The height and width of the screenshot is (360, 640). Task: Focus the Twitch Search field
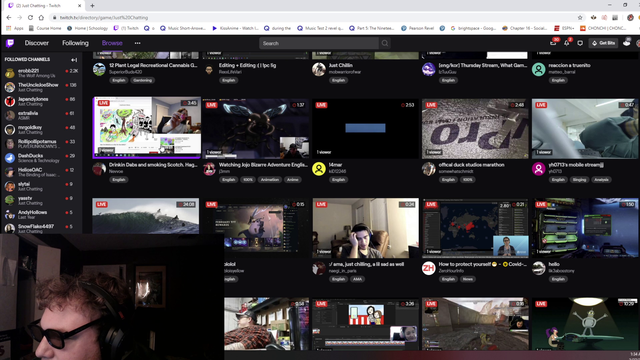coord(319,43)
